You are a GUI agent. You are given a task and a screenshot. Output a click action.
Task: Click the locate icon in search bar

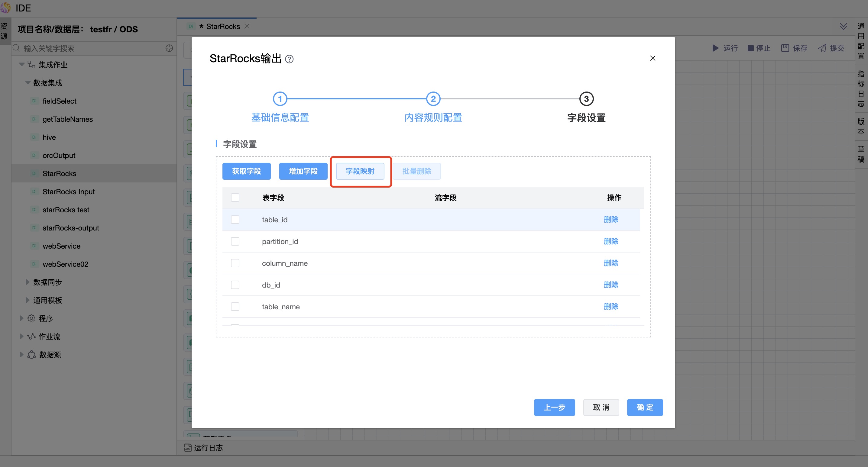tap(169, 48)
